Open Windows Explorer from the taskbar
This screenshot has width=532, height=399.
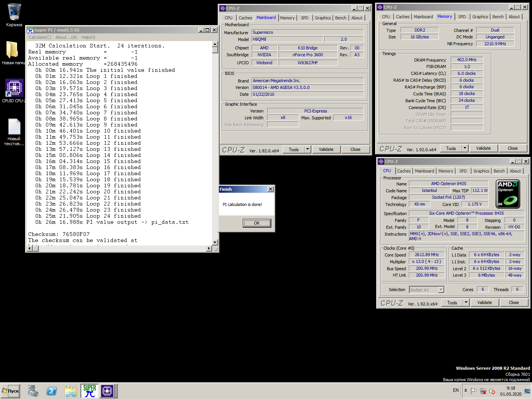[x=71, y=391]
